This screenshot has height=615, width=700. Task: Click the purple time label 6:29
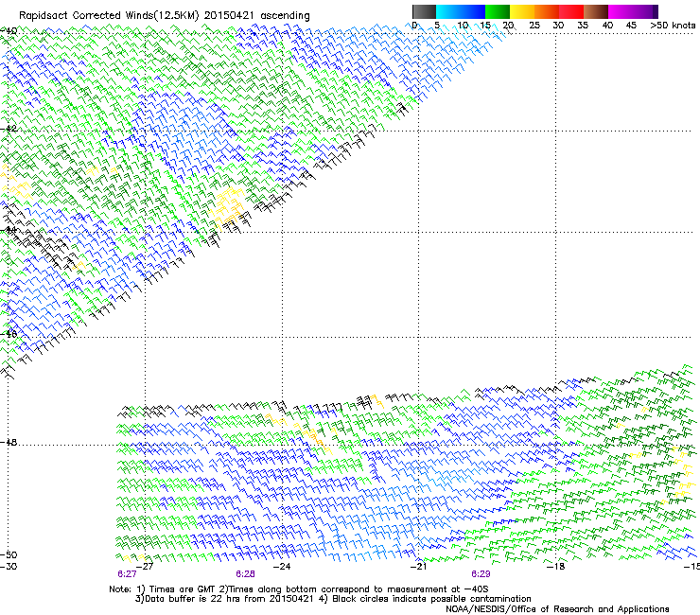(481, 574)
